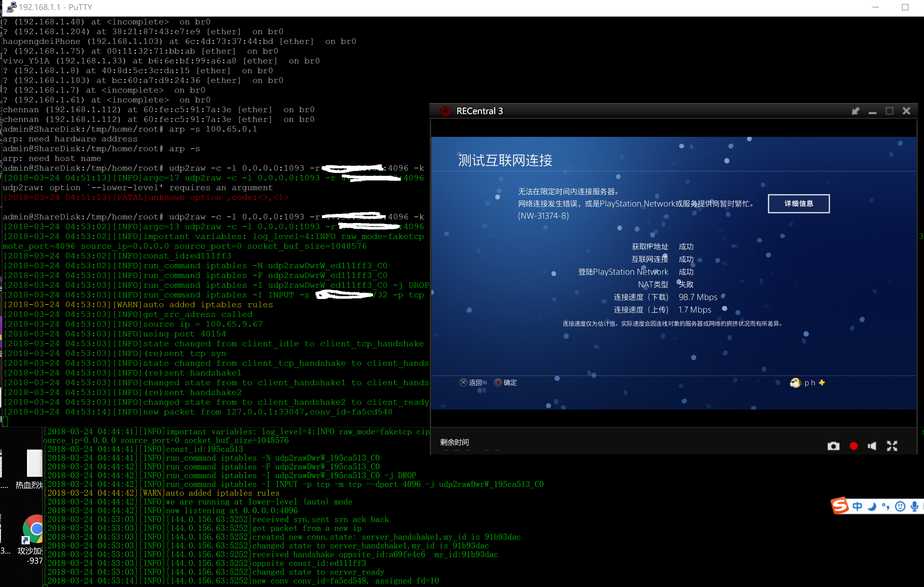Close the RECentral 3 window
Image resolution: width=924 pixels, height=587 pixels.
tap(906, 111)
